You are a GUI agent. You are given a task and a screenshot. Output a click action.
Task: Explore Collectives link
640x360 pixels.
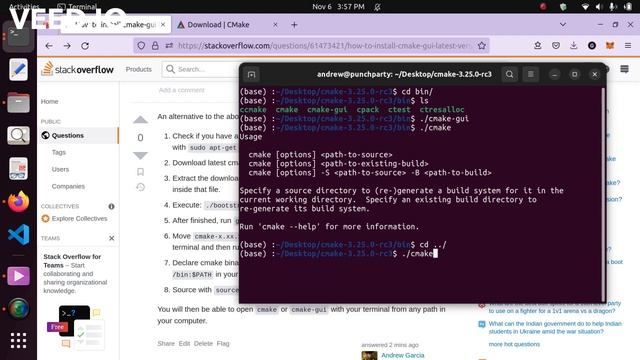(x=79, y=218)
